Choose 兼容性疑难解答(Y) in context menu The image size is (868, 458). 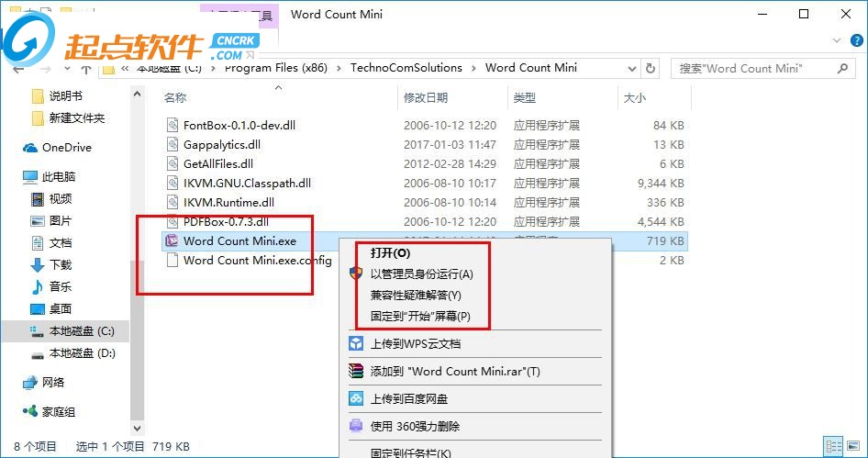(x=415, y=296)
